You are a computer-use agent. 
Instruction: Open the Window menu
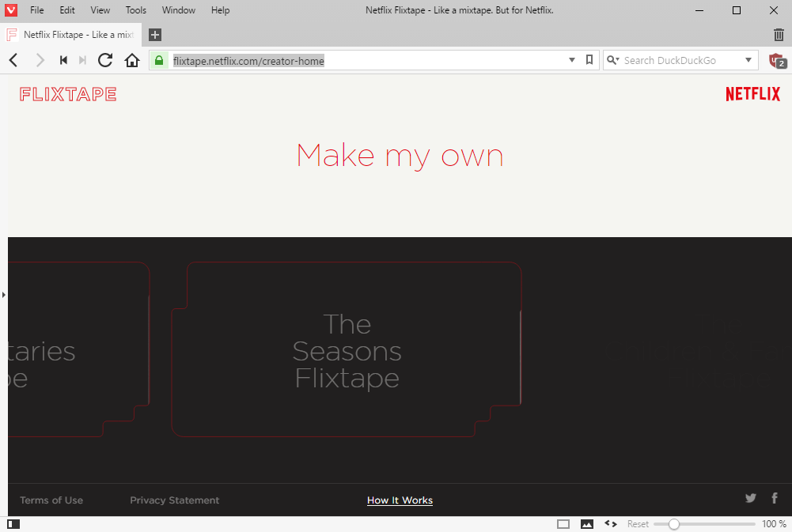(x=178, y=10)
